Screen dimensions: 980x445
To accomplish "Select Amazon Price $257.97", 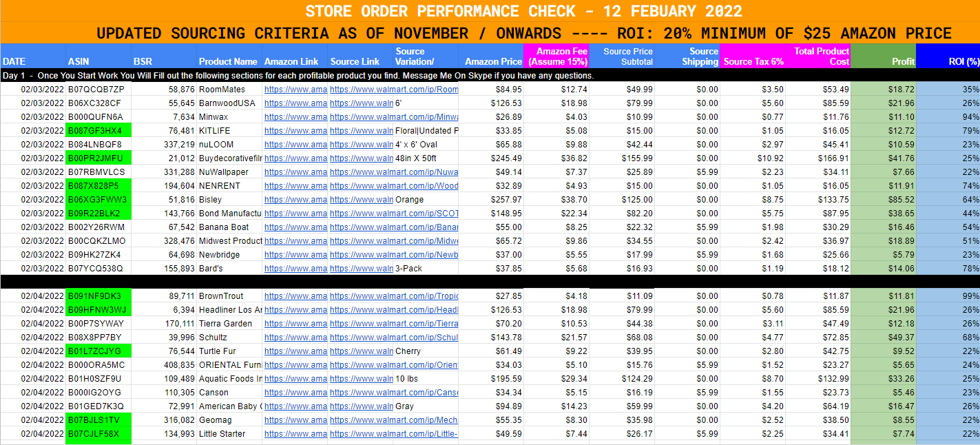I will click(491, 199).
